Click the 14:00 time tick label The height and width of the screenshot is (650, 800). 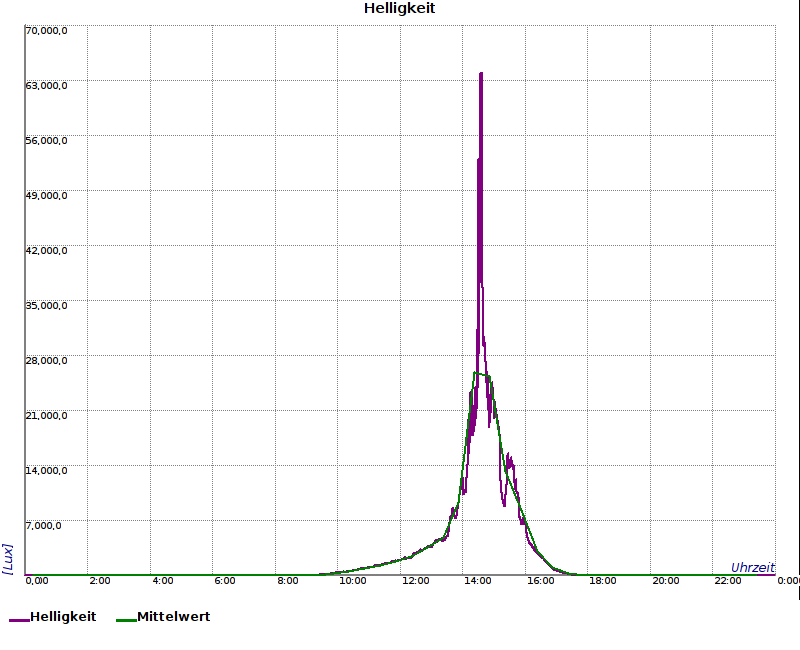tap(478, 581)
